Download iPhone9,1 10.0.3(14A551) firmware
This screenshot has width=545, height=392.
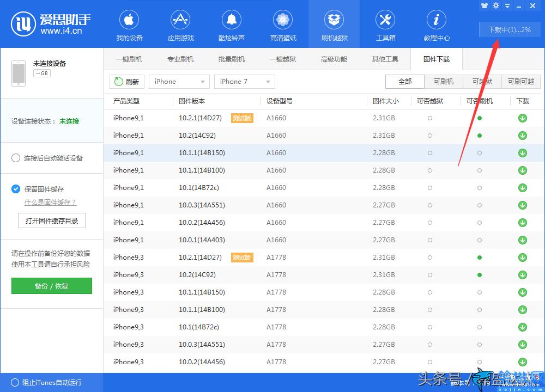[x=523, y=205]
